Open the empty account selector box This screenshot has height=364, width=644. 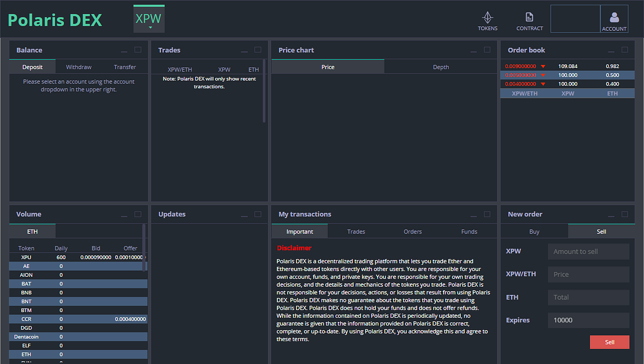(x=575, y=19)
